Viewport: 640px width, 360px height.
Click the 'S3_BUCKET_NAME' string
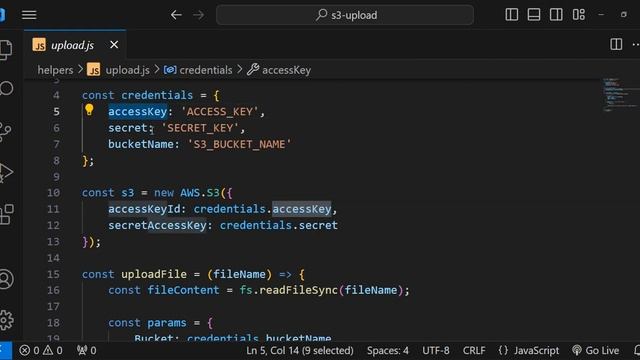point(239,144)
